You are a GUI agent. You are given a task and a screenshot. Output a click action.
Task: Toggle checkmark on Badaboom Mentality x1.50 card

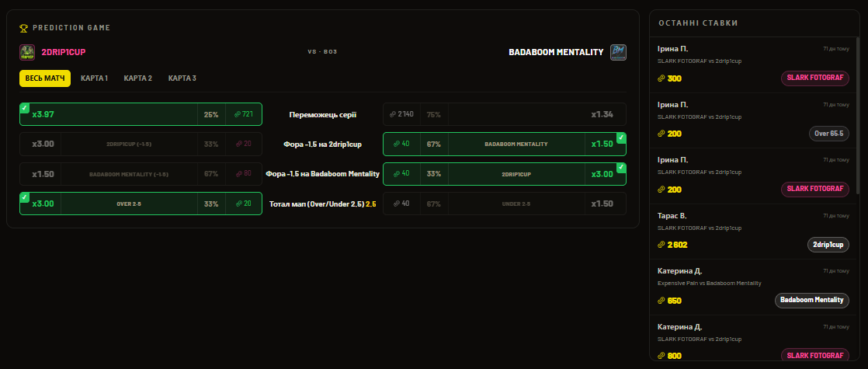(x=622, y=137)
